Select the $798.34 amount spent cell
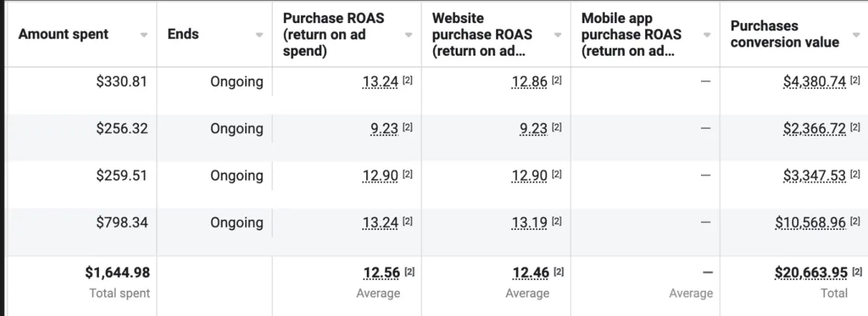 122,222
